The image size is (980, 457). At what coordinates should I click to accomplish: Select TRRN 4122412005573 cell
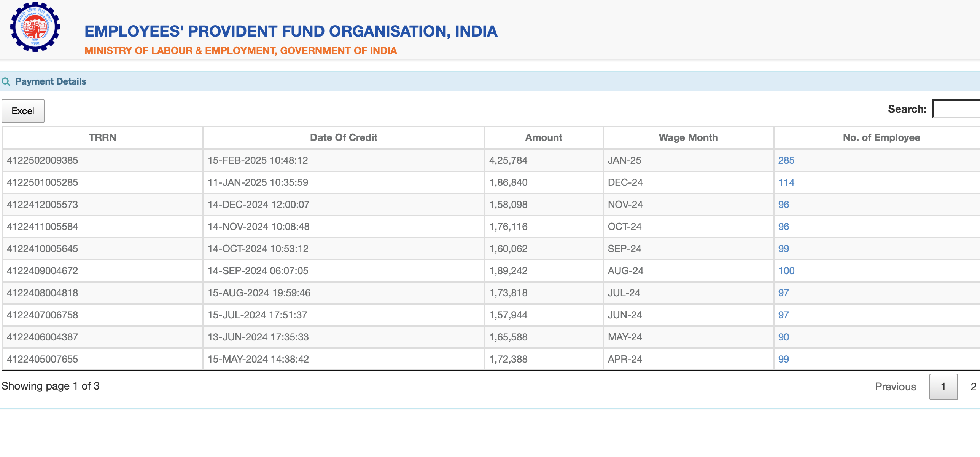point(102,205)
